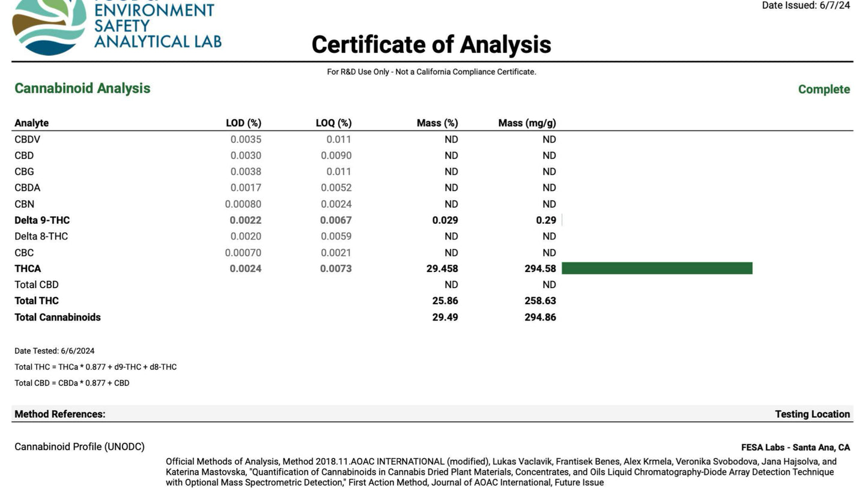This screenshot has width=868, height=488.
Task: Click CBDV LOD value 0.0035
Action: click(246, 139)
